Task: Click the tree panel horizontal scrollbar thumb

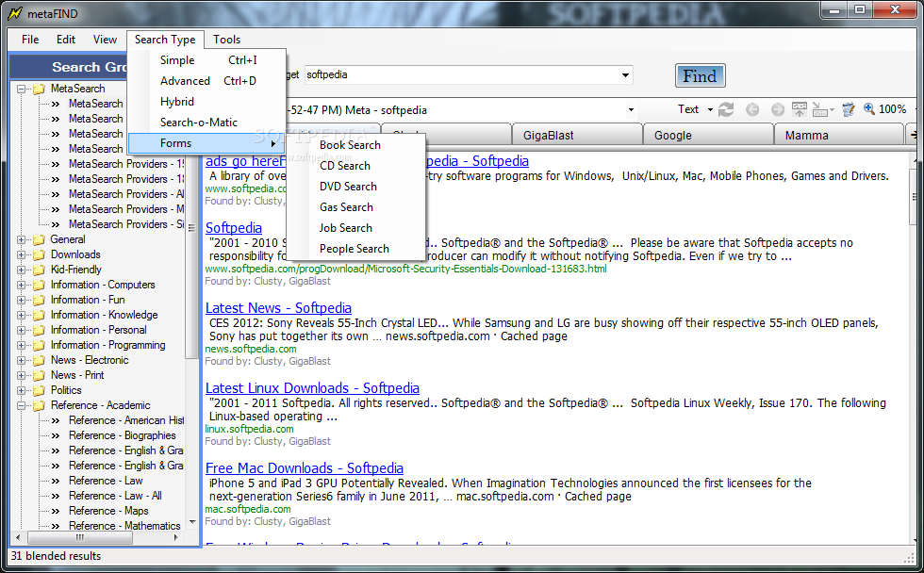Action: pos(79,537)
